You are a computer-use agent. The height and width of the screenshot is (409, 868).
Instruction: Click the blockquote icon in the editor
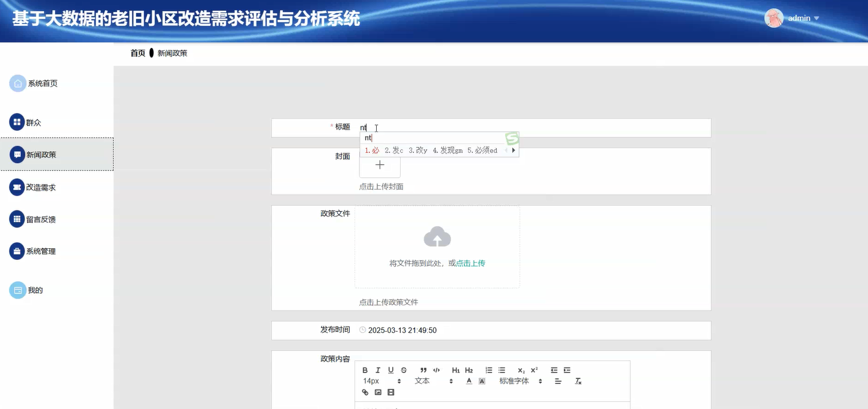point(423,370)
